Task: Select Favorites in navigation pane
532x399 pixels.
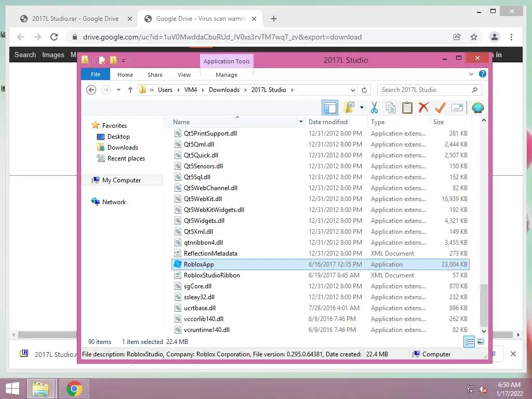Action: coord(114,126)
